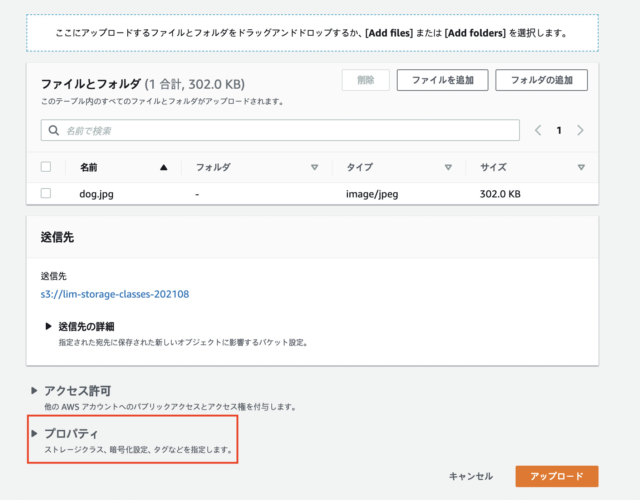
Task: Check the dog.jpg row checkbox
Action: coord(46,193)
